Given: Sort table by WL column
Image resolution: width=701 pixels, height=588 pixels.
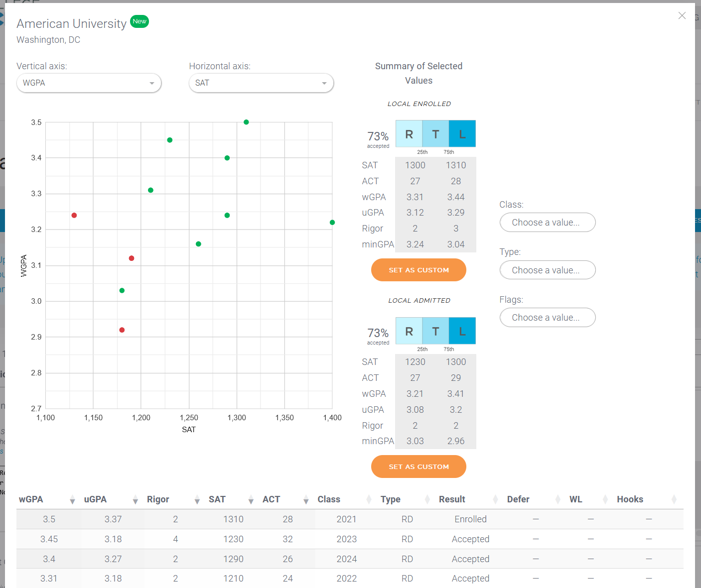Looking at the screenshot, I should click(x=605, y=499).
